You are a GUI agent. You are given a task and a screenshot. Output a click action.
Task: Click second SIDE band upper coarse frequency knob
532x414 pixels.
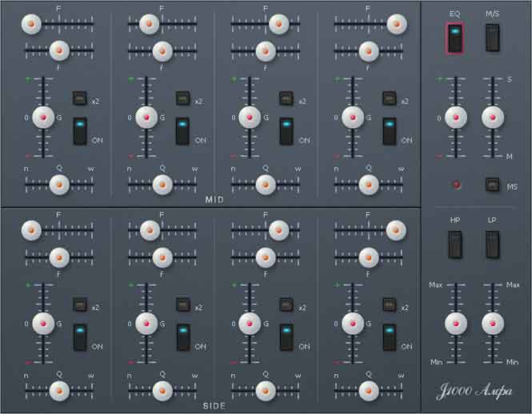tap(150, 230)
